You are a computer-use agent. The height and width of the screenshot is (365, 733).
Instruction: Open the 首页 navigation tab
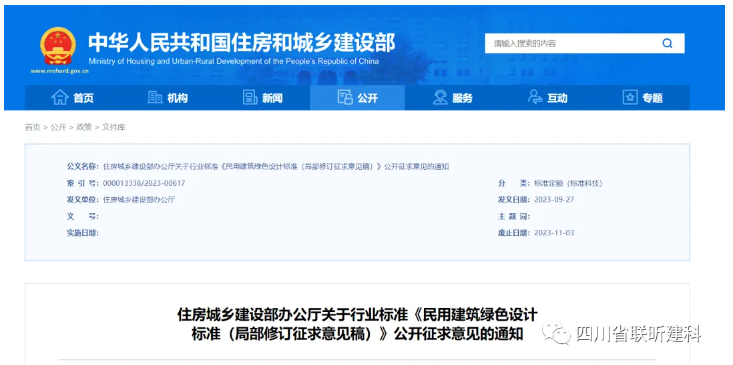tap(72, 98)
